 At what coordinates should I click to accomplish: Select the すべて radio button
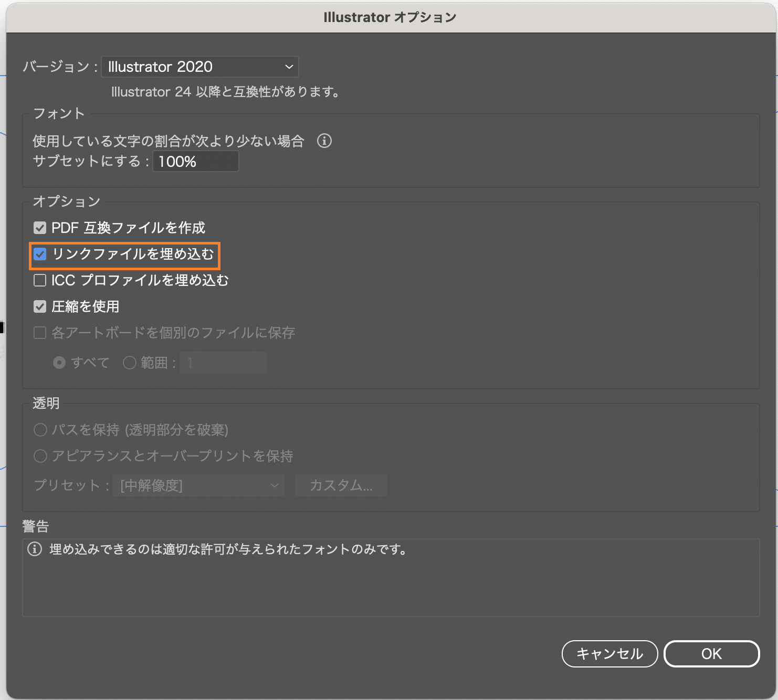(x=59, y=363)
